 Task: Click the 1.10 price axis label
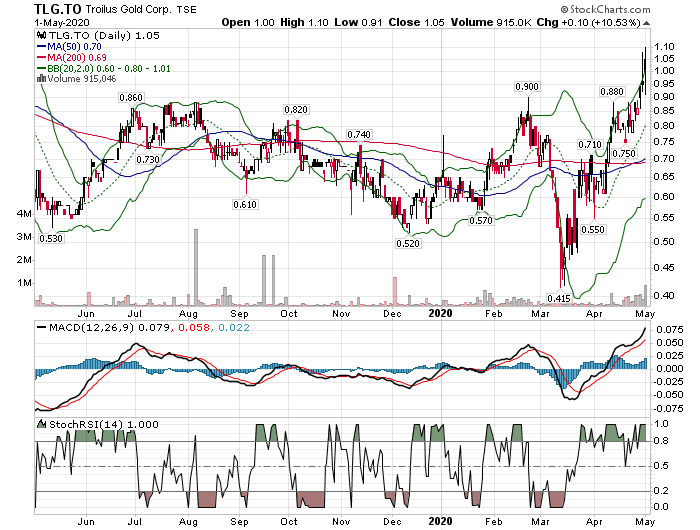[x=664, y=46]
